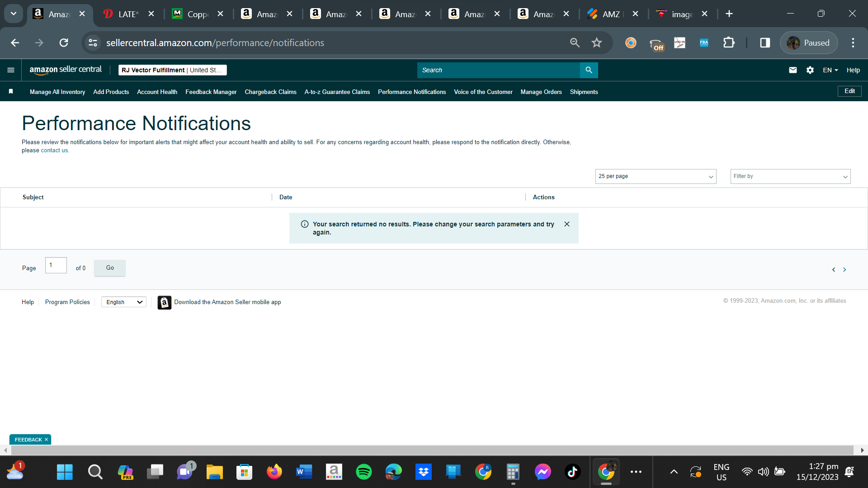Screen dimensions: 868x488
Task: Open the Chrome extensions puzzle icon
Action: [729, 43]
